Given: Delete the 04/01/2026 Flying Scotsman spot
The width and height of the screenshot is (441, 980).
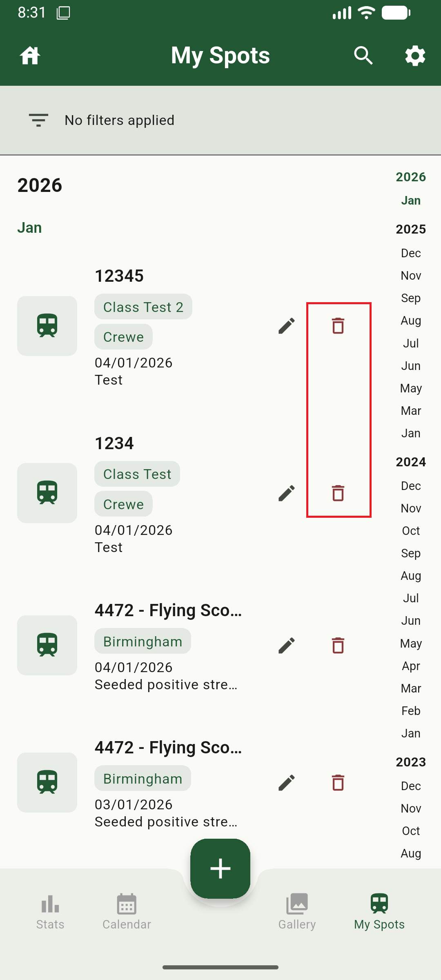Looking at the screenshot, I should tap(338, 646).
